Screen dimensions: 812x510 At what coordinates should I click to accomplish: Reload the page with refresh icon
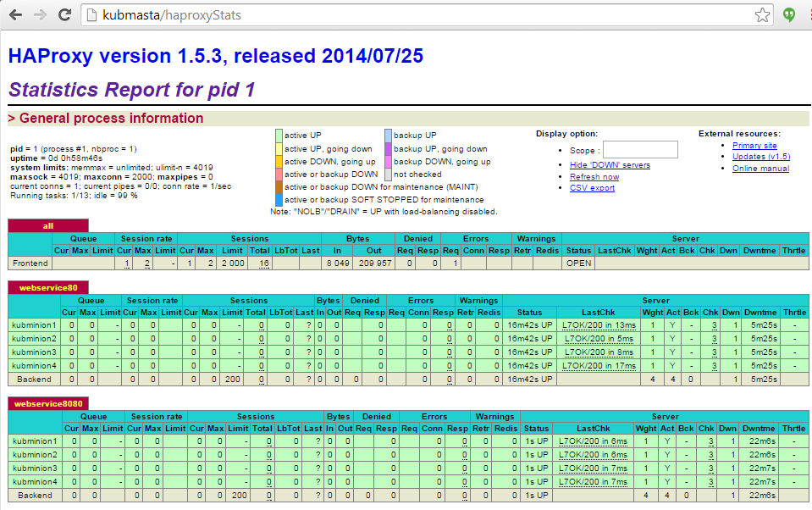[64, 15]
